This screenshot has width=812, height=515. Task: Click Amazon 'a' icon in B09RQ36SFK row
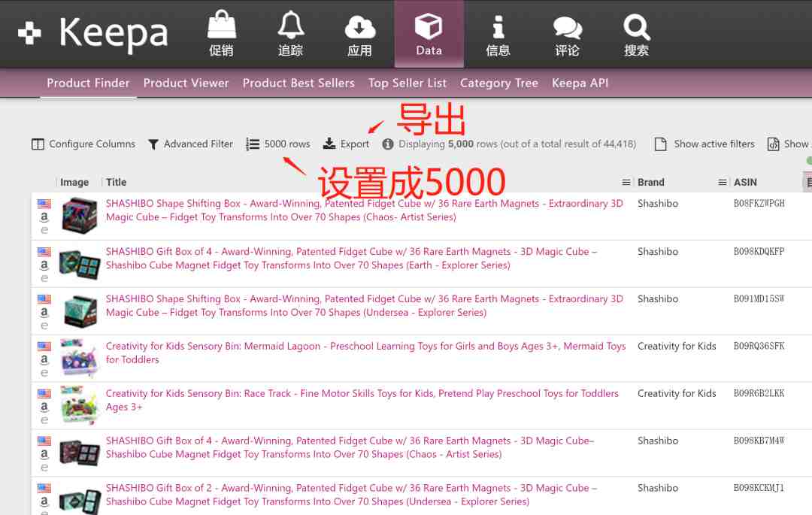(x=44, y=359)
